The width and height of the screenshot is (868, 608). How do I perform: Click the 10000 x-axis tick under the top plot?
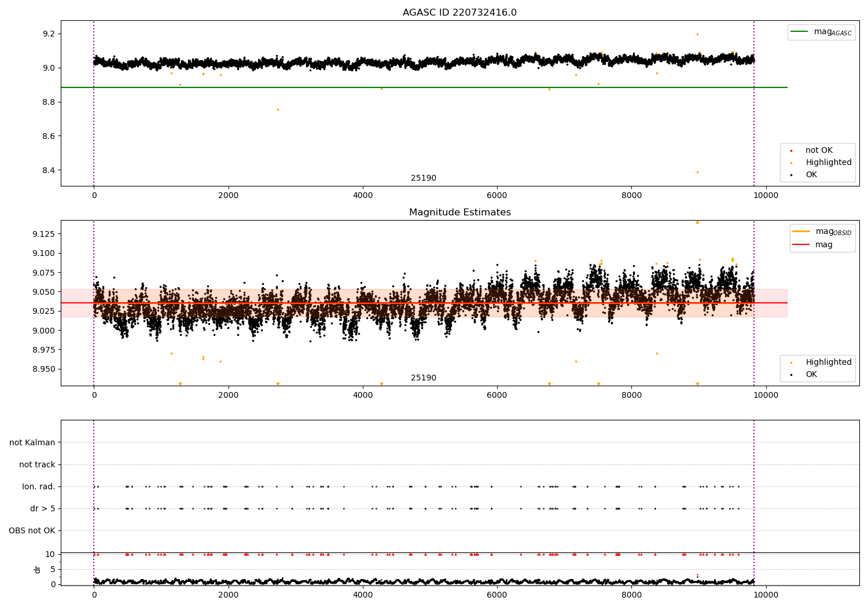(x=766, y=196)
